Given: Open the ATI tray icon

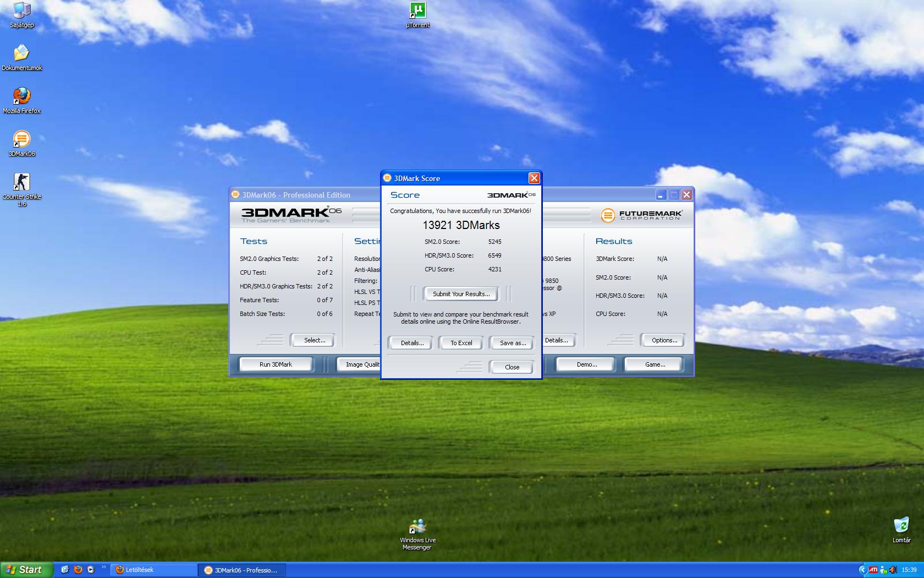Looking at the screenshot, I should click(x=873, y=570).
